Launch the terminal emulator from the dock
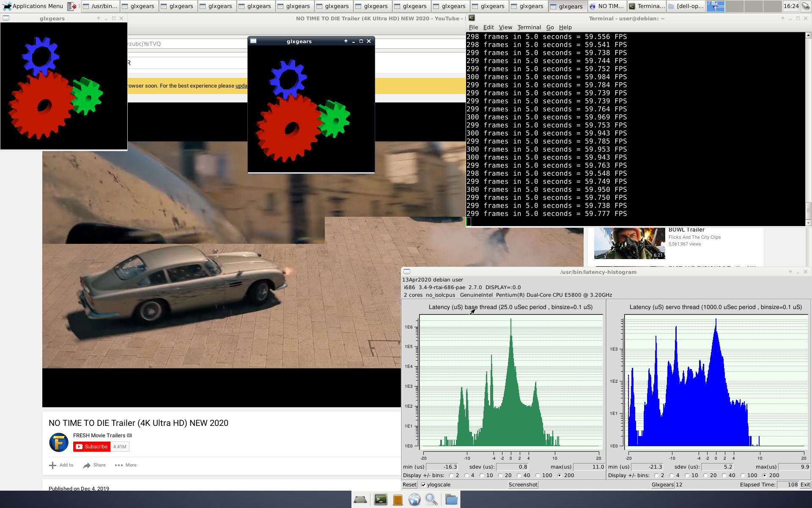 coord(380,500)
